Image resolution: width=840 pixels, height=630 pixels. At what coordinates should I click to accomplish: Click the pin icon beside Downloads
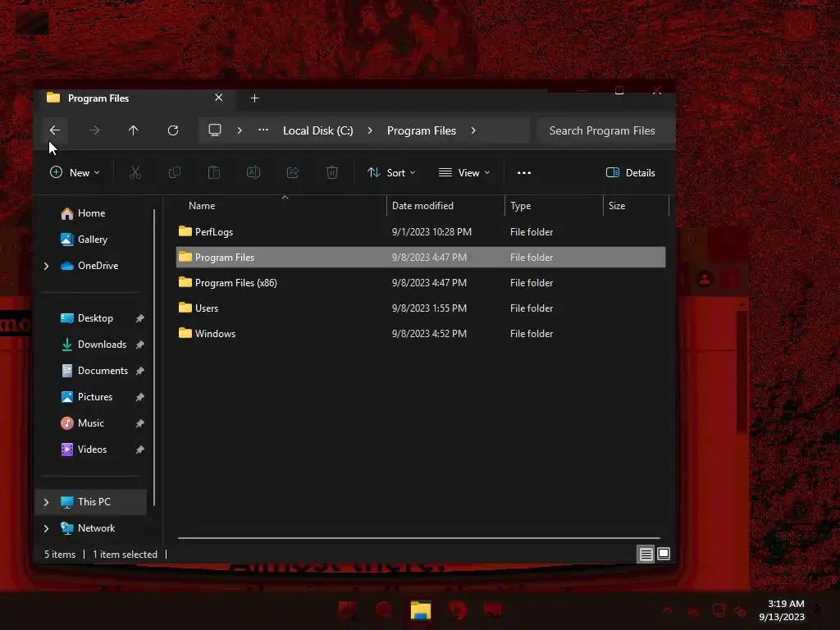point(139,345)
